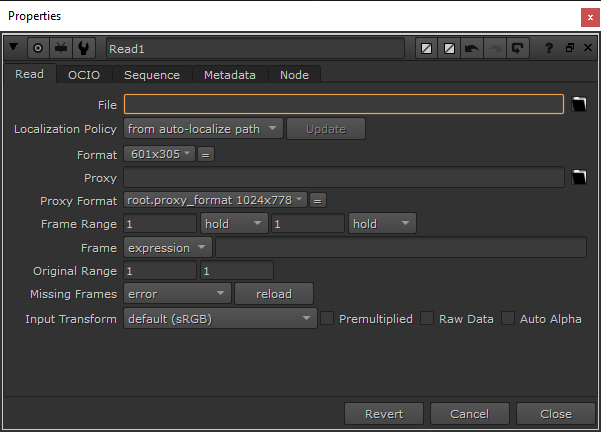The height and width of the screenshot is (432, 601).
Task: Click the Update button
Action: coord(326,129)
